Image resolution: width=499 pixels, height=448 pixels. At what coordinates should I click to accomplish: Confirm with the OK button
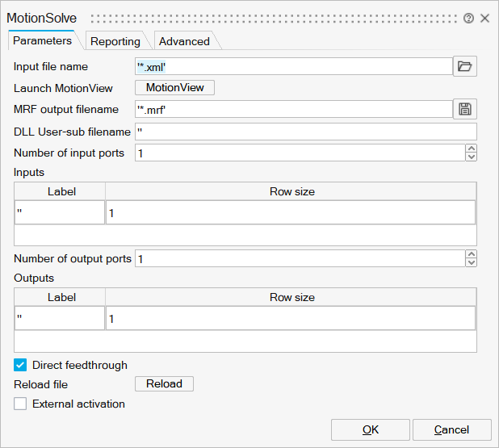point(370,429)
